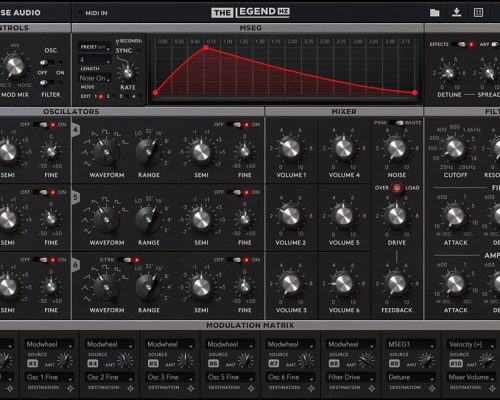The height and width of the screenshot is (400, 500).
Task: Open the MSEG1 source dropdown
Action: [x=411, y=344]
